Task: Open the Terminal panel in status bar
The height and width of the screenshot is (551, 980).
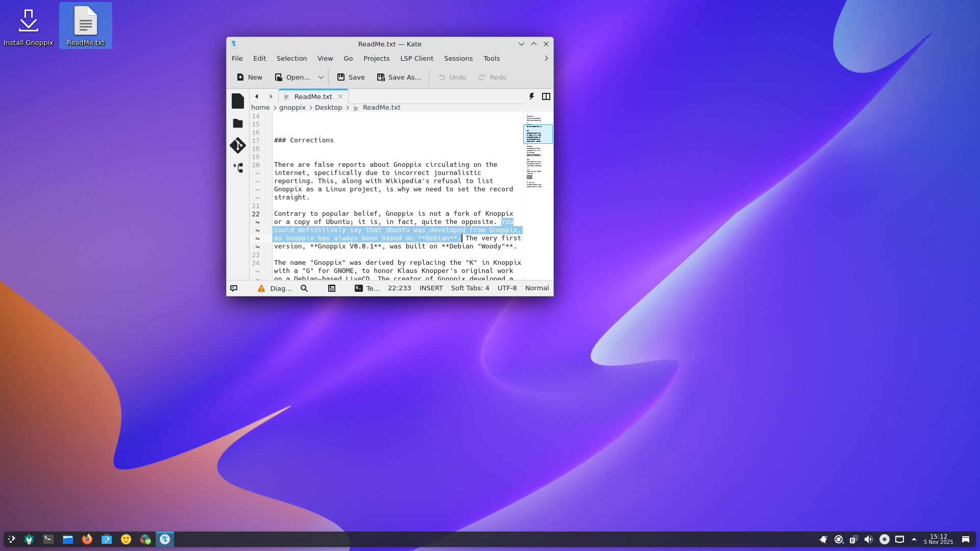Action: 367,288
